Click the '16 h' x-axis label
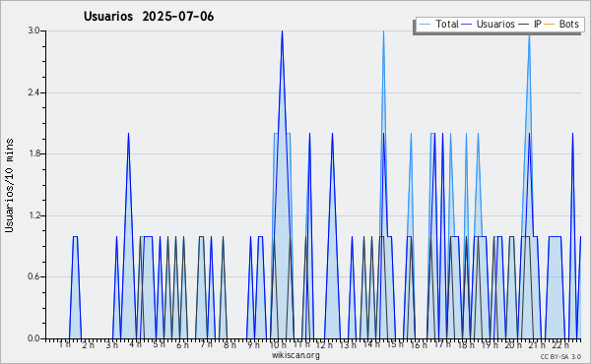 click(419, 344)
